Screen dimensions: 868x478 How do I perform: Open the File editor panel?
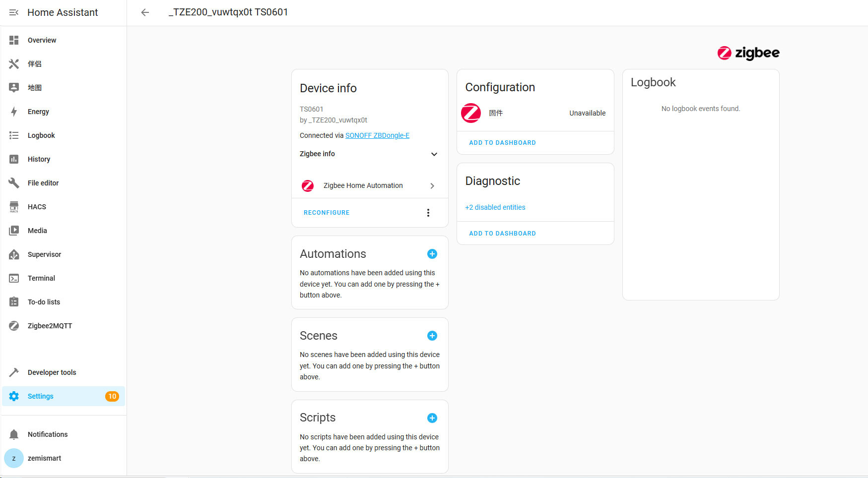[43, 183]
